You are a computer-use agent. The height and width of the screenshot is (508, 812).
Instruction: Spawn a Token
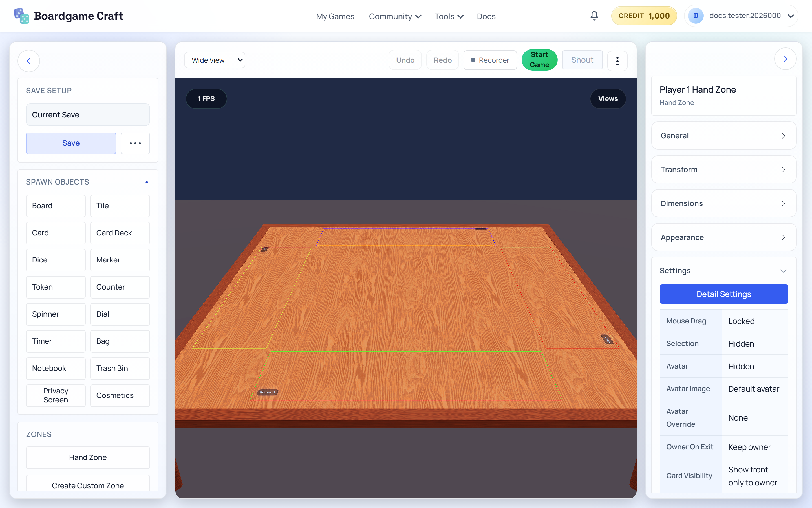56,287
